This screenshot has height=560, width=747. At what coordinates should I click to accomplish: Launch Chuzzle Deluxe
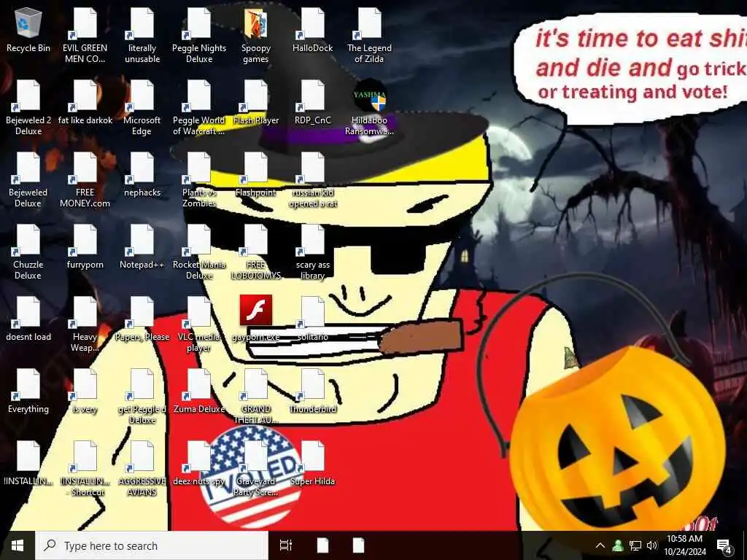(x=28, y=252)
